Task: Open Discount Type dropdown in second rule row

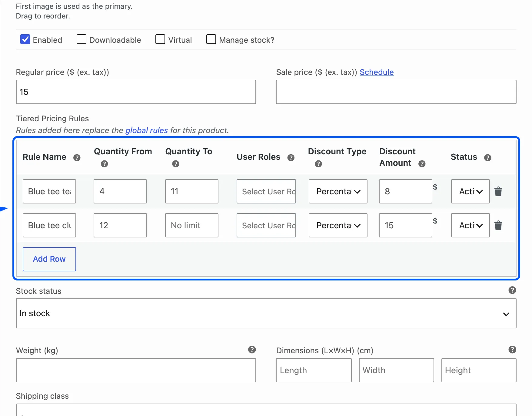Action: coord(338,225)
